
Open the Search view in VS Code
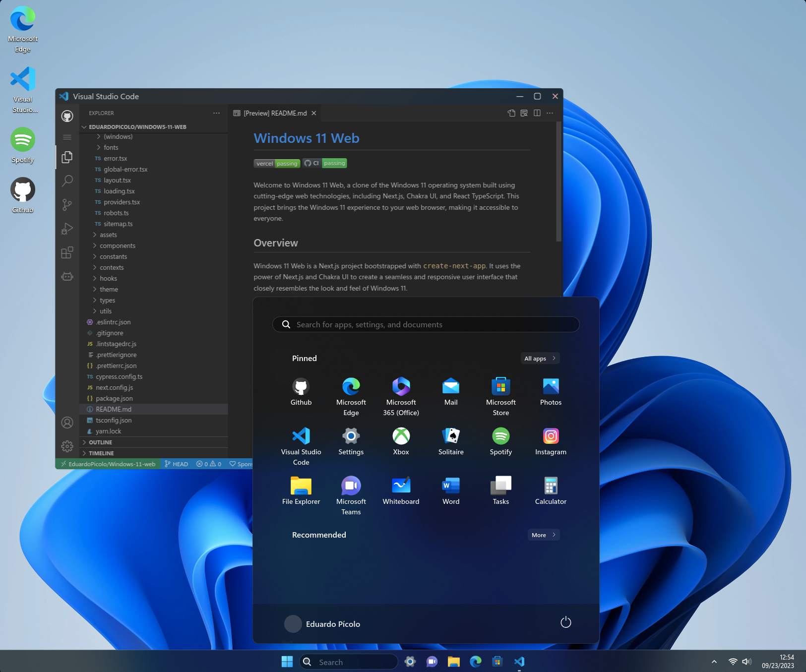pyautogui.click(x=67, y=181)
